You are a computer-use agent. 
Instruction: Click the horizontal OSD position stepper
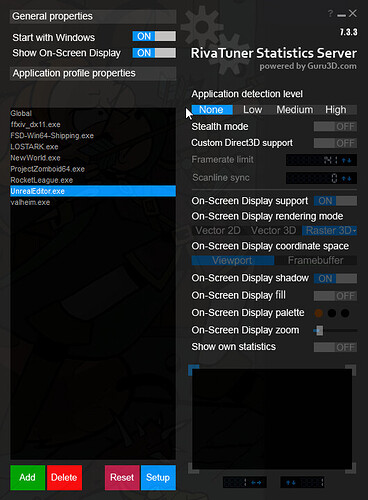245,482
